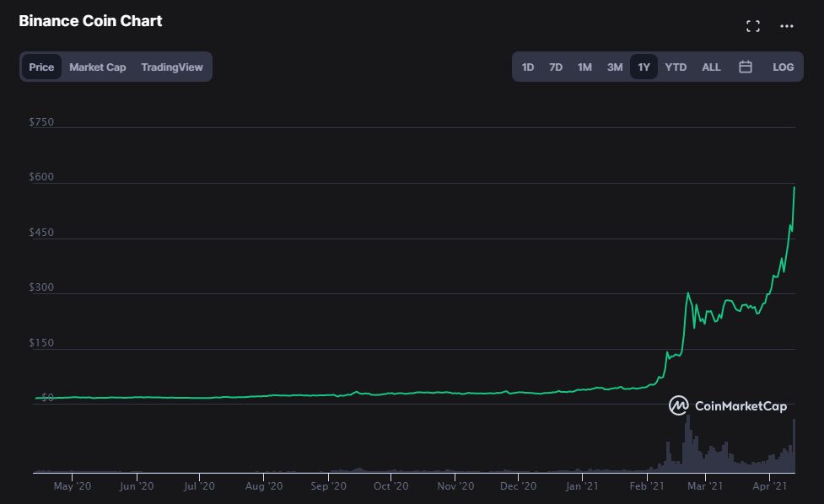Select the 3M time range
824x504 pixels.
coord(615,67)
